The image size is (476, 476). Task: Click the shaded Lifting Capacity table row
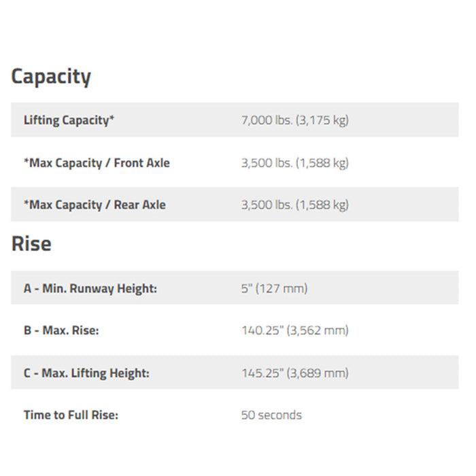[235, 120]
